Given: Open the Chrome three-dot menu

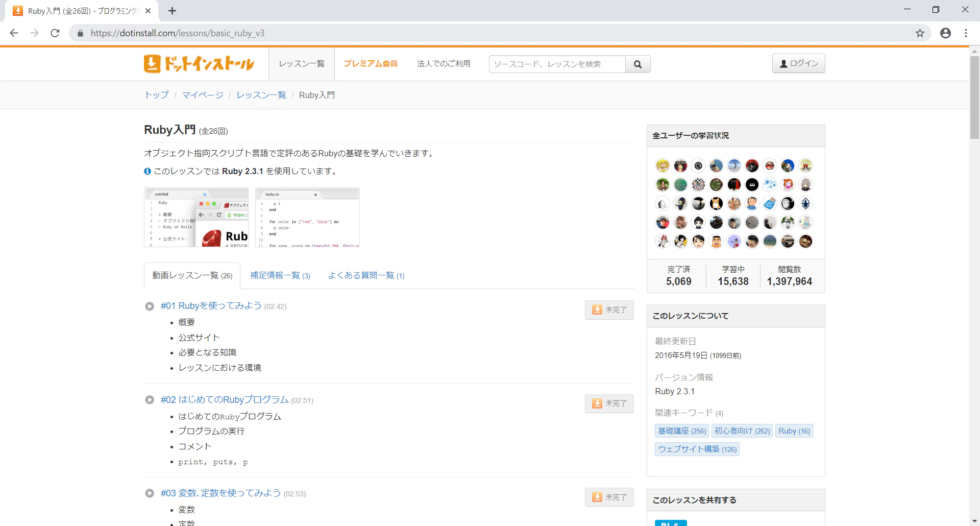Looking at the screenshot, I should pos(966,33).
